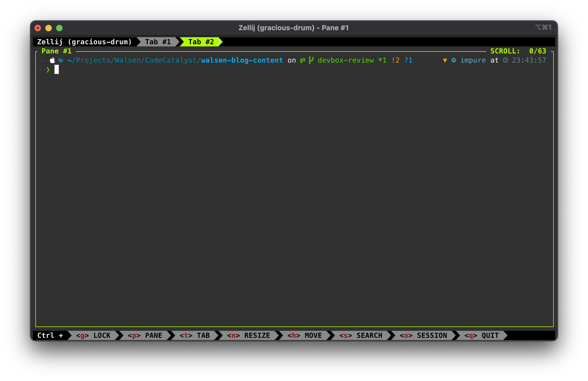
Task: Click the walsen-blog-content directory name
Action: [x=242, y=60]
